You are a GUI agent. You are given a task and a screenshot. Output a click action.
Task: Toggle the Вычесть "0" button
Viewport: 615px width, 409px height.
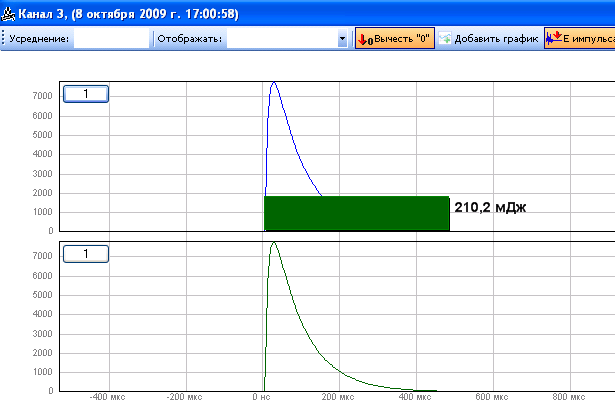pos(395,38)
